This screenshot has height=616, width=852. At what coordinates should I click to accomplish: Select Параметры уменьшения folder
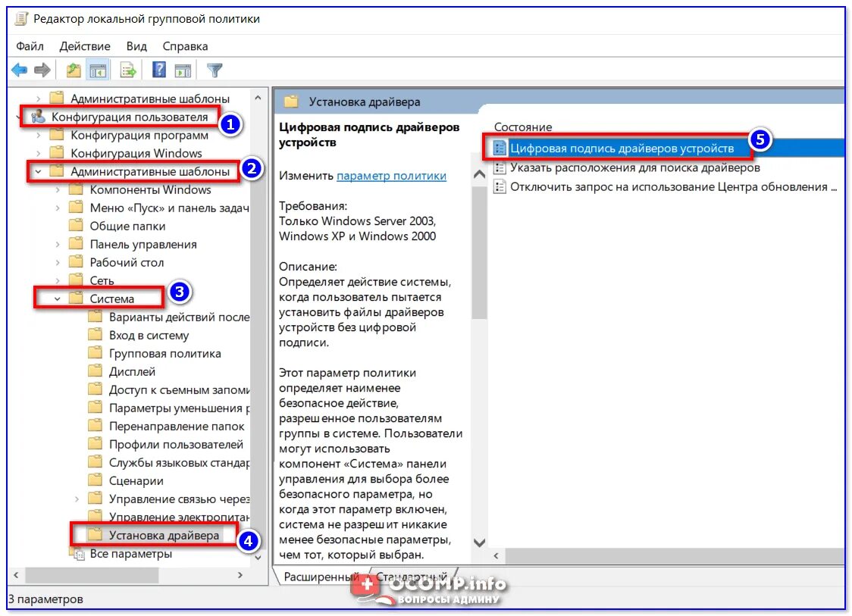pyautogui.click(x=180, y=408)
